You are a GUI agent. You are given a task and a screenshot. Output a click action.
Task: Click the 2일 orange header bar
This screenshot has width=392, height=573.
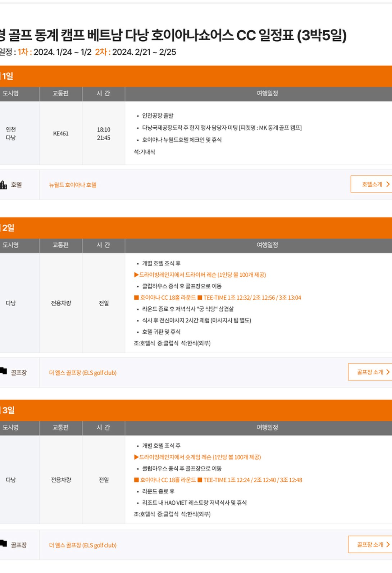click(x=196, y=228)
